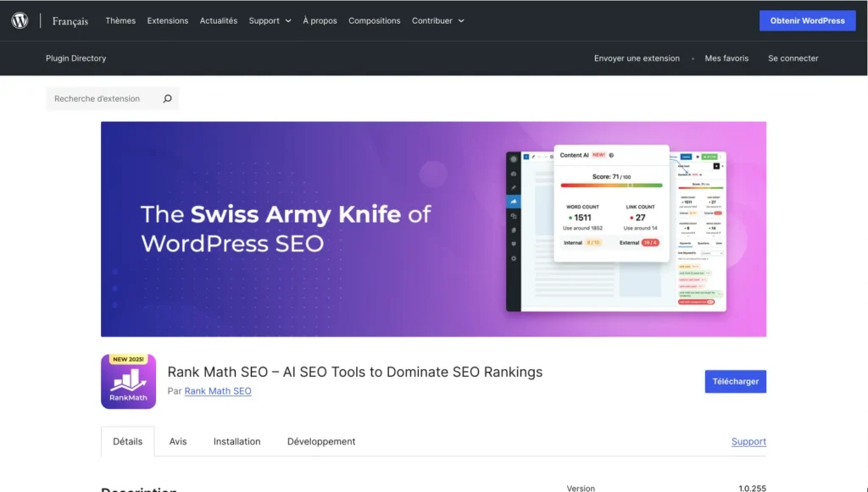Open the Thèmes menu item
Screen dimensions: 868x492
click(x=120, y=20)
